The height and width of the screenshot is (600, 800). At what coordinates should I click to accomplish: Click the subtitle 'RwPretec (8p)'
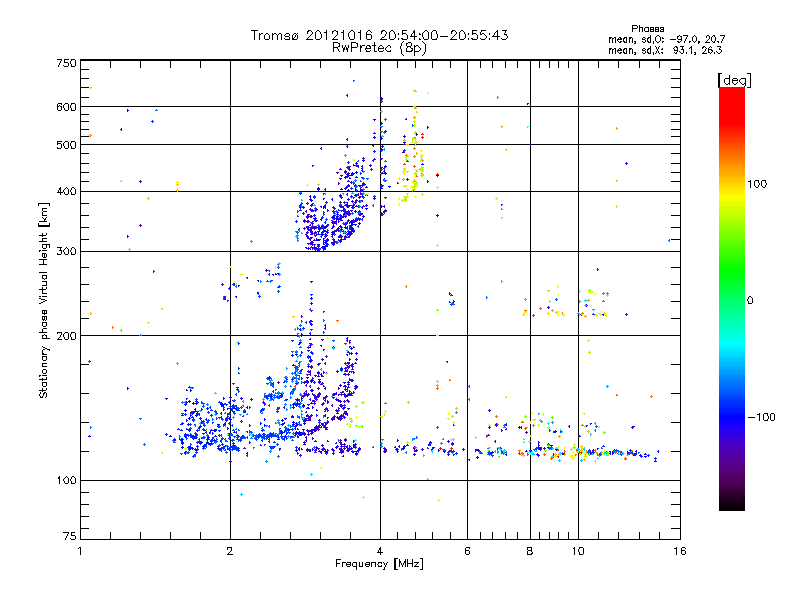pos(379,48)
